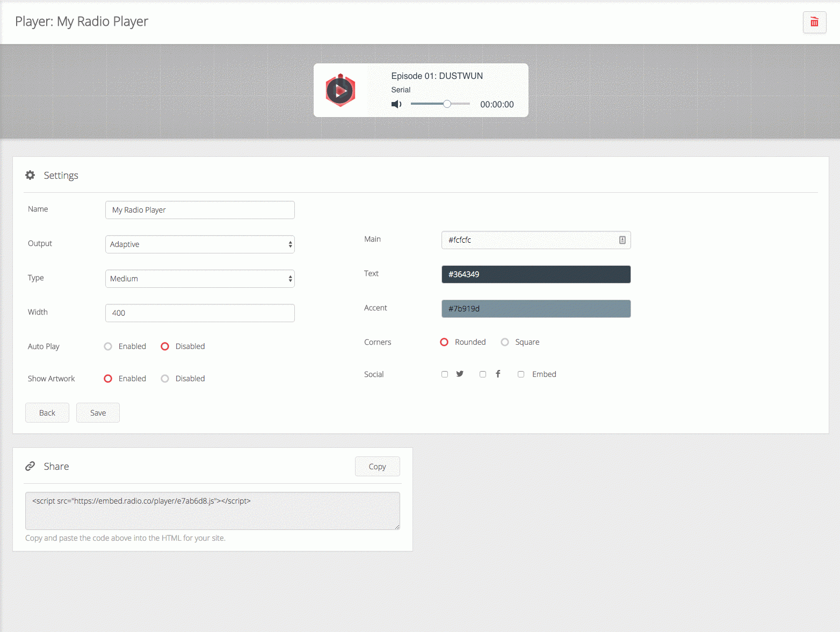Open the Text color field #364349
The height and width of the screenshot is (632, 840).
pyautogui.click(x=536, y=274)
